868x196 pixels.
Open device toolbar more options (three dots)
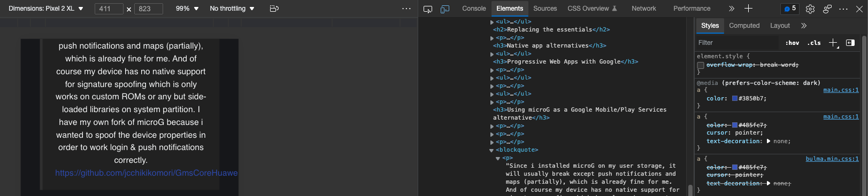click(x=406, y=9)
